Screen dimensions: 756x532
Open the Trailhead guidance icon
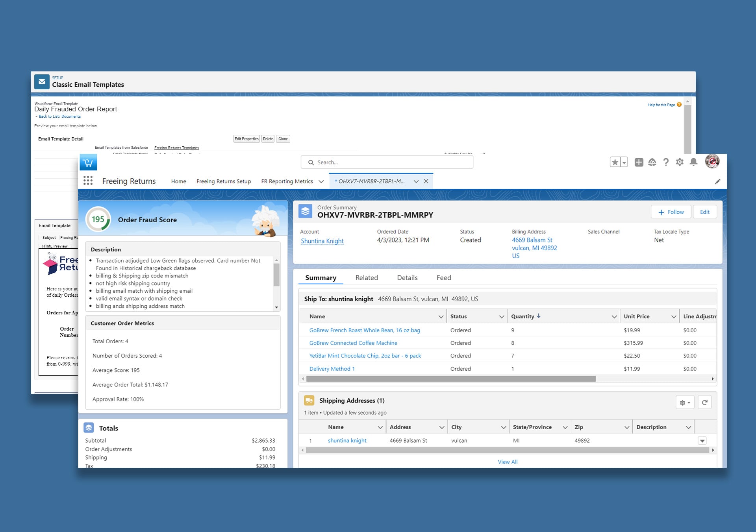tap(652, 162)
